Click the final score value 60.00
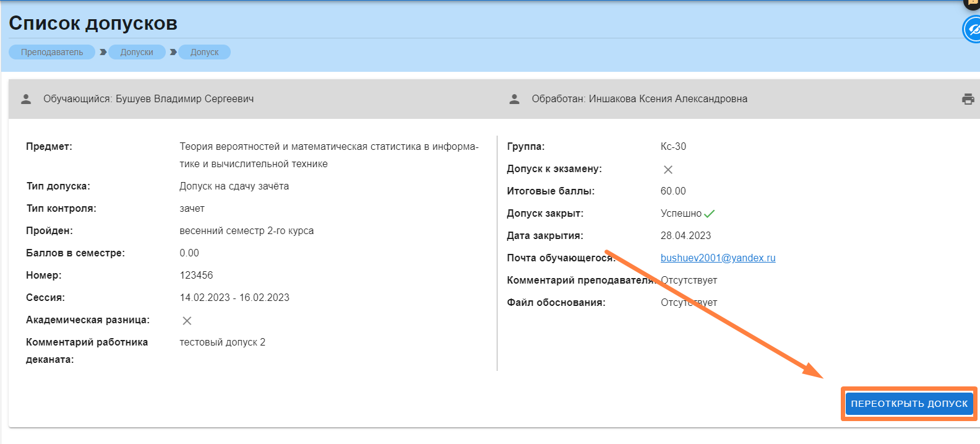This screenshot has height=444, width=980. [x=673, y=191]
